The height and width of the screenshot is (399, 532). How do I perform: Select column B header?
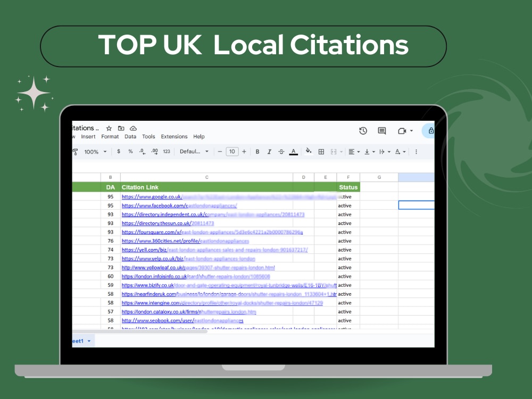pos(110,177)
